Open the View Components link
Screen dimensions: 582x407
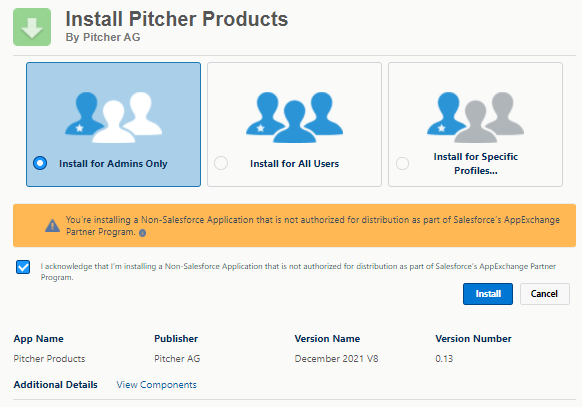pyautogui.click(x=156, y=385)
